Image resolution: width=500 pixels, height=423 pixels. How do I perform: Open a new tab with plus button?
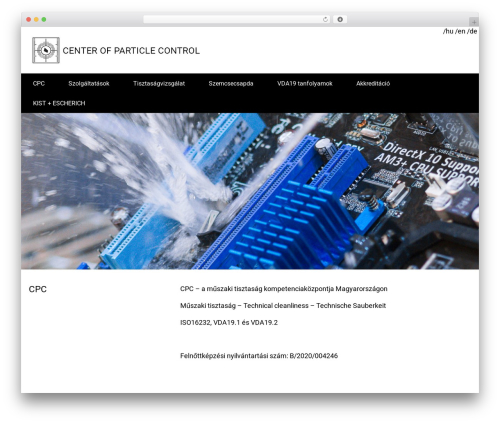click(x=474, y=22)
